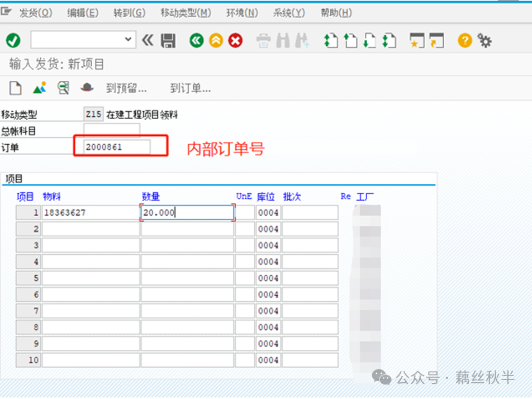
Task: Click the 订单 field containing 2000861
Action: 117,147
